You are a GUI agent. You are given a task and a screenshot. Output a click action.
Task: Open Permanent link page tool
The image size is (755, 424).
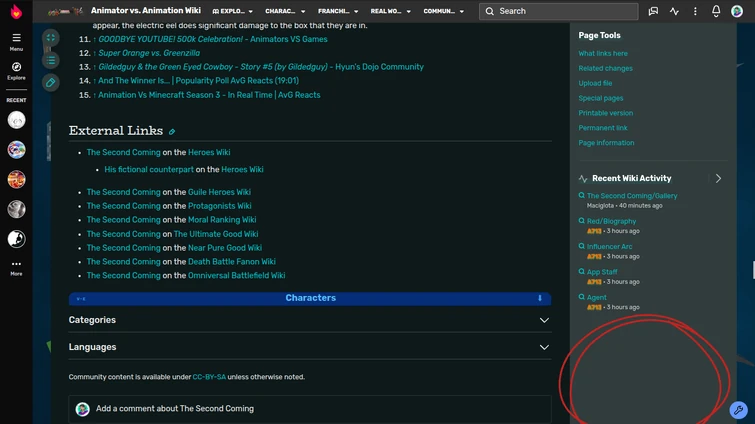[x=603, y=128]
